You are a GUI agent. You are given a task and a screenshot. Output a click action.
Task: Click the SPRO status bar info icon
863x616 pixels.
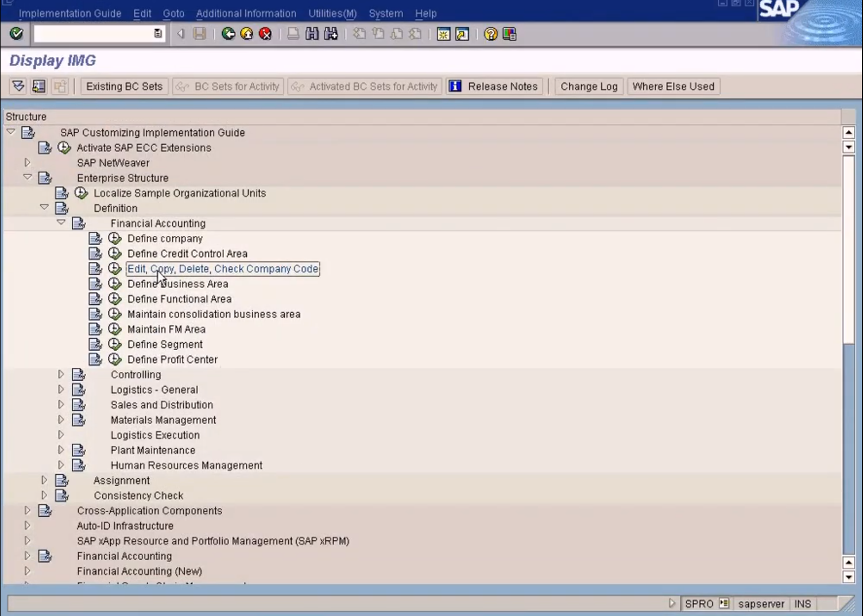click(x=724, y=603)
